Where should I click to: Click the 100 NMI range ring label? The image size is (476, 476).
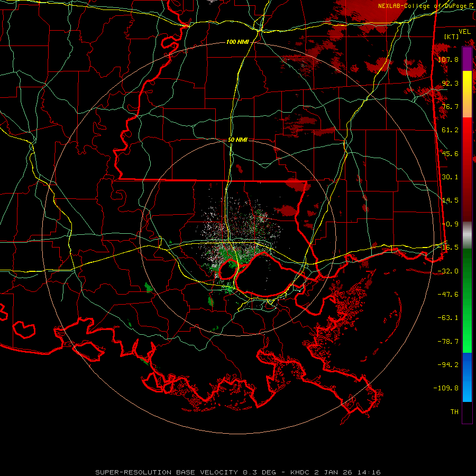[x=237, y=42]
